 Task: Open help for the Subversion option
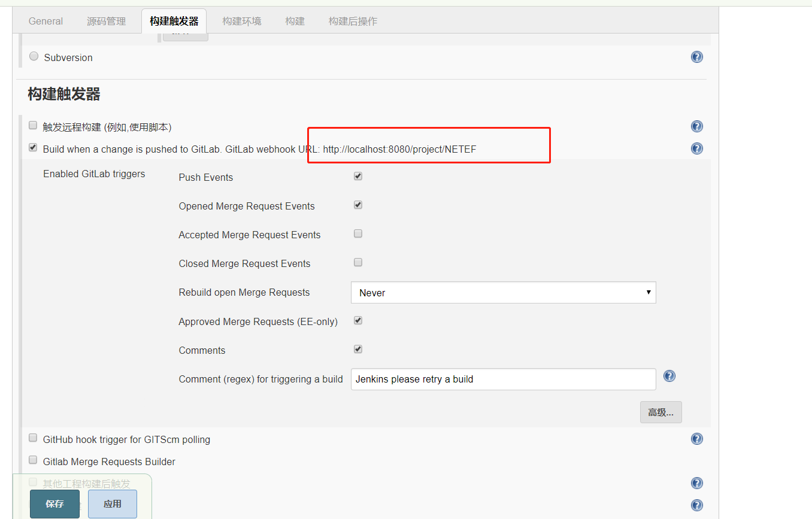click(x=697, y=57)
